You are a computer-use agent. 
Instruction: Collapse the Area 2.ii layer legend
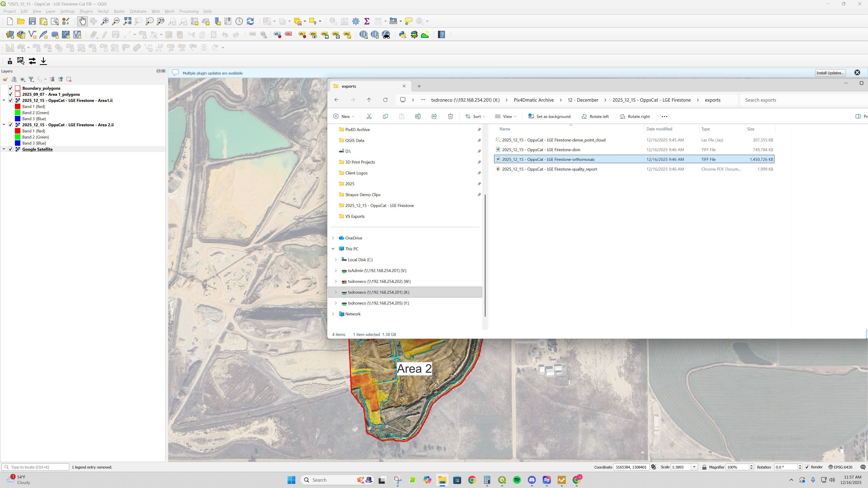coord(4,125)
